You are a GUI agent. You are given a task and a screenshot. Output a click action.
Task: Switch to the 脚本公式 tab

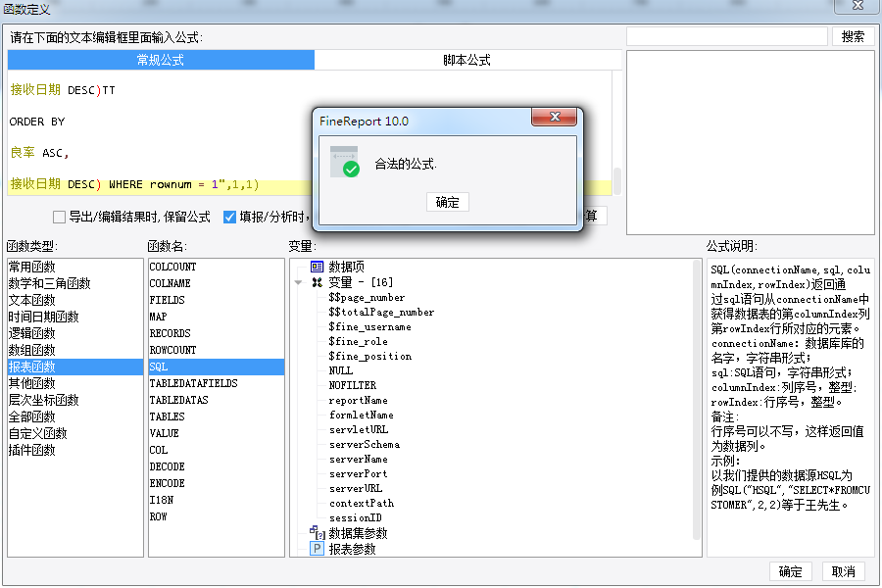pyautogui.click(x=466, y=60)
